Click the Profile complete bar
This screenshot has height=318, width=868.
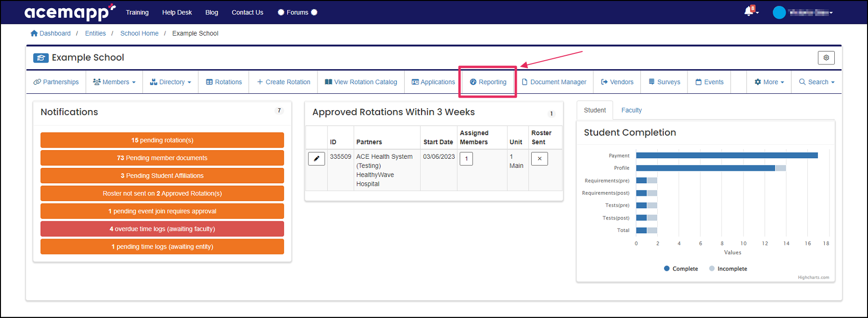point(705,168)
